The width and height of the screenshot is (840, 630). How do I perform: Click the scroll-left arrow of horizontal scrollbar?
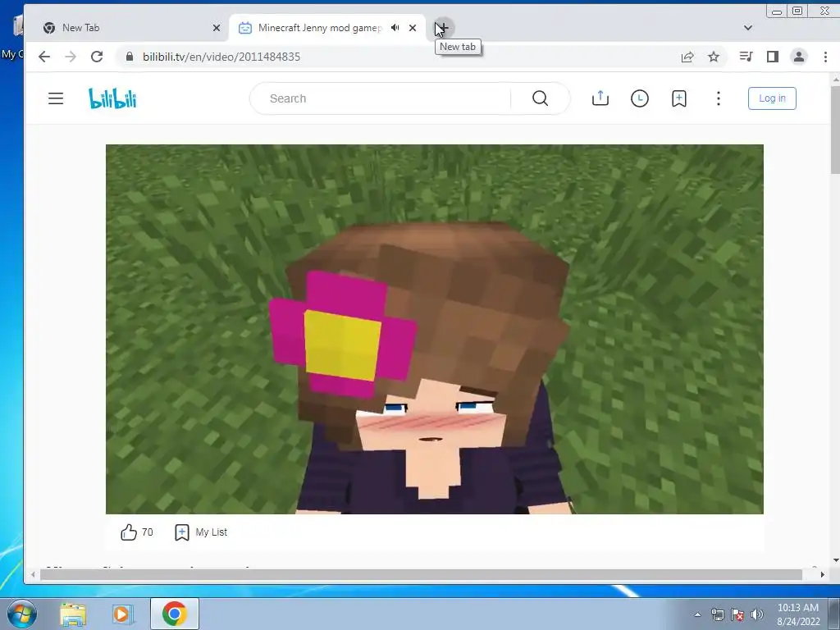click(x=33, y=575)
